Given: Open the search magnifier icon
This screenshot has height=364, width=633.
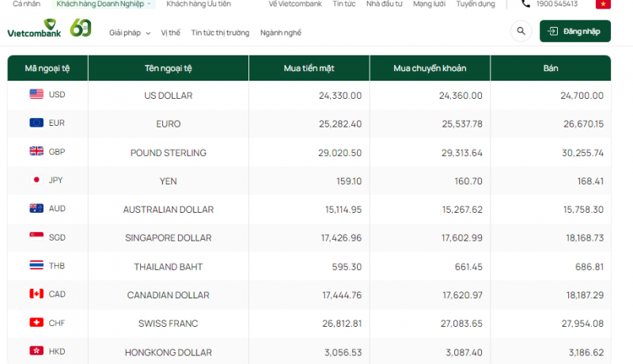Looking at the screenshot, I should point(521,32).
